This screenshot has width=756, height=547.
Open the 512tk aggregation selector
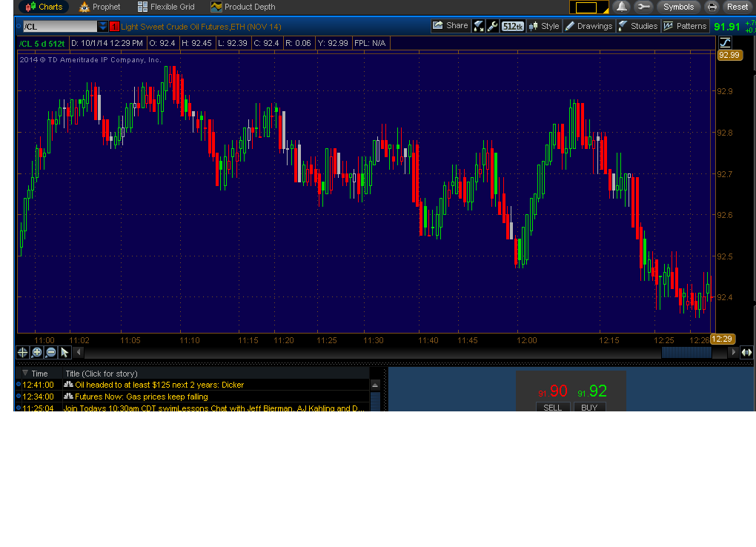[x=512, y=27]
